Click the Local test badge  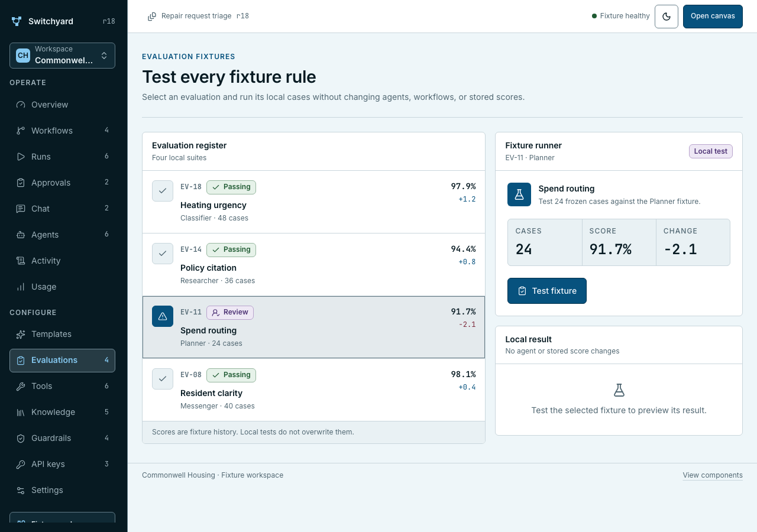click(711, 151)
